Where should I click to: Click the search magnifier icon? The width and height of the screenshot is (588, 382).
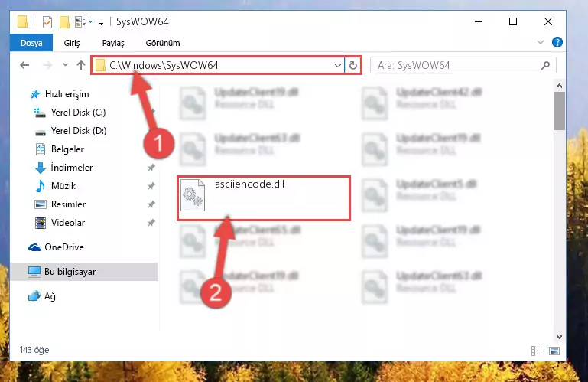546,65
